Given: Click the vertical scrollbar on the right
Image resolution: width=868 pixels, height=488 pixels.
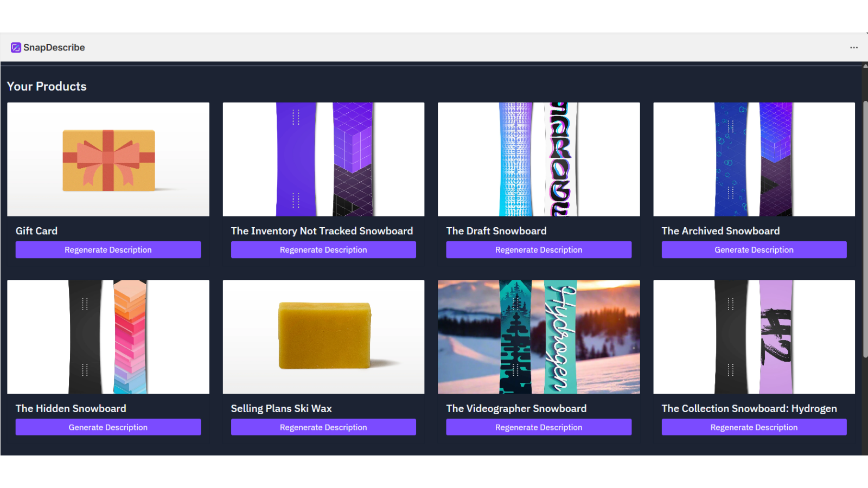Looking at the screenshot, I should click(865, 228).
